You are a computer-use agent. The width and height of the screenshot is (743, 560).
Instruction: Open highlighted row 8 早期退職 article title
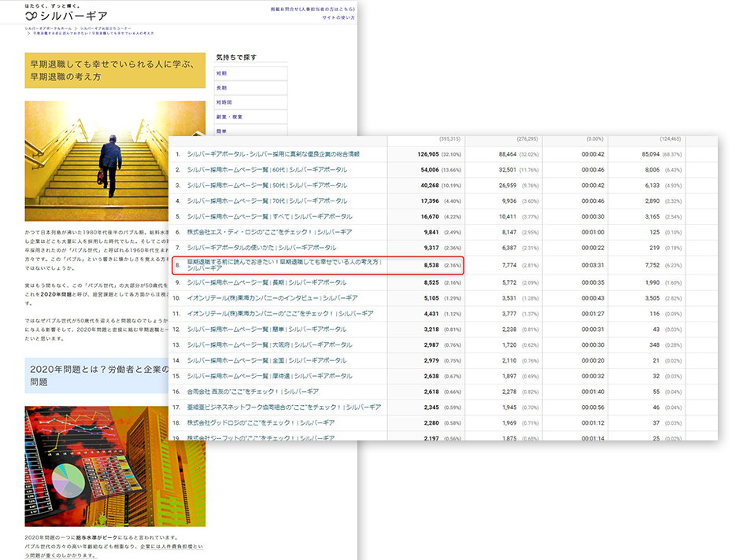[x=283, y=265]
